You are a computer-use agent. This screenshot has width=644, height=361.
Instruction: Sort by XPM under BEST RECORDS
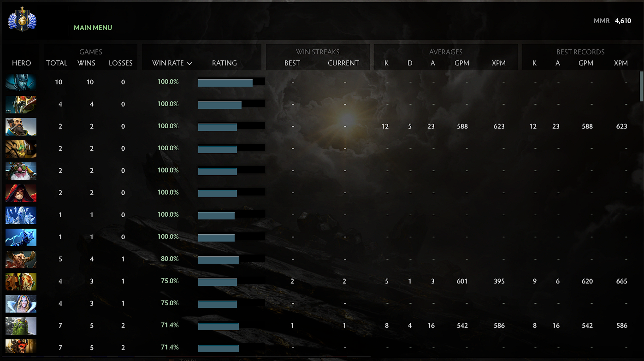pyautogui.click(x=621, y=63)
